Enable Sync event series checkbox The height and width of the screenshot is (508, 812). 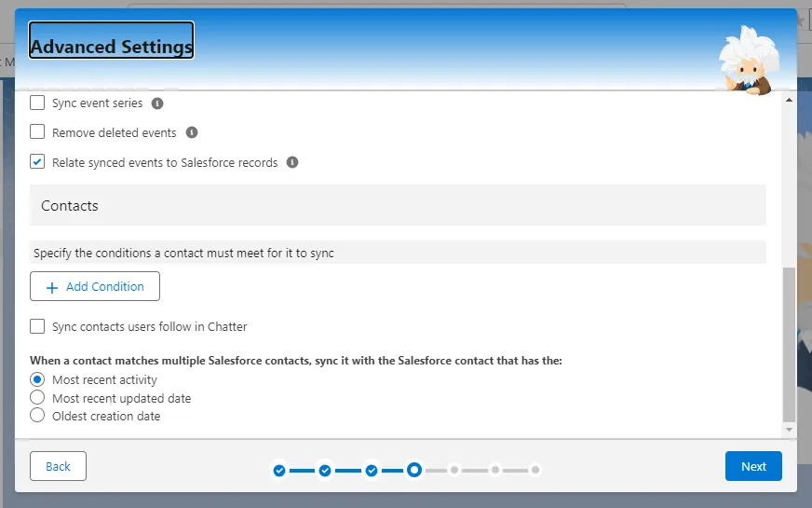pos(37,103)
